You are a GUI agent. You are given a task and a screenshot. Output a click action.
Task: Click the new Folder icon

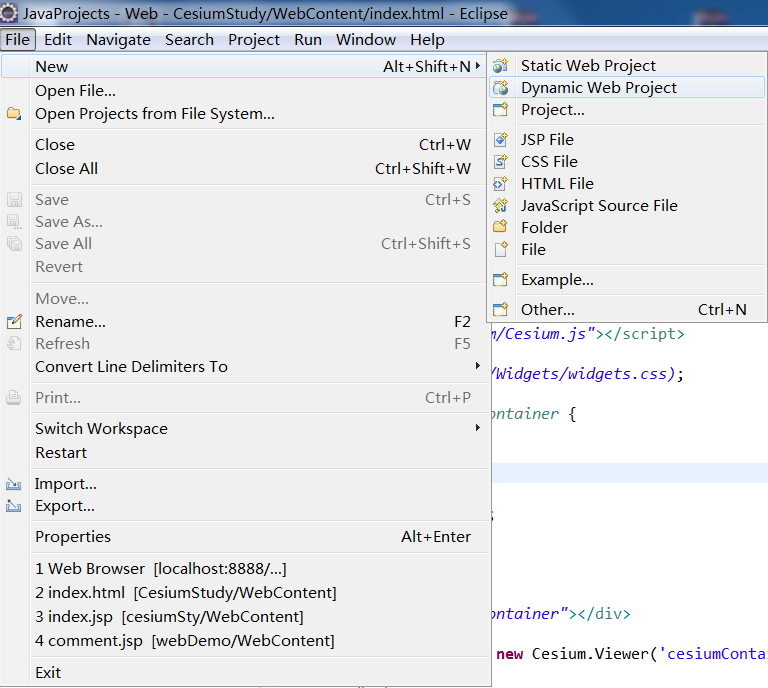click(x=500, y=227)
